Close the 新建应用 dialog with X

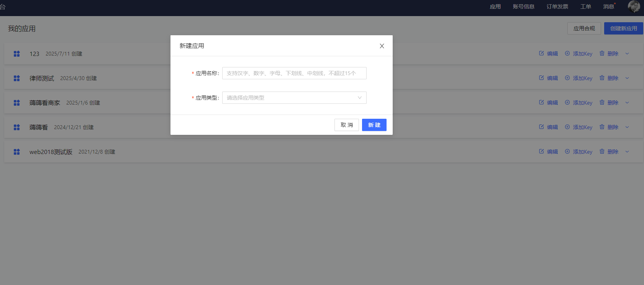pyautogui.click(x=382, y=46)
